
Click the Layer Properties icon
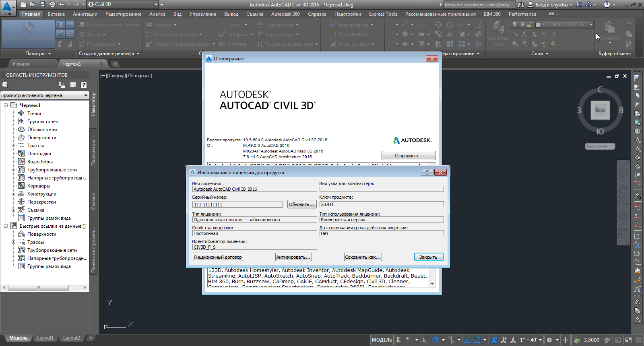pos(498,28)
